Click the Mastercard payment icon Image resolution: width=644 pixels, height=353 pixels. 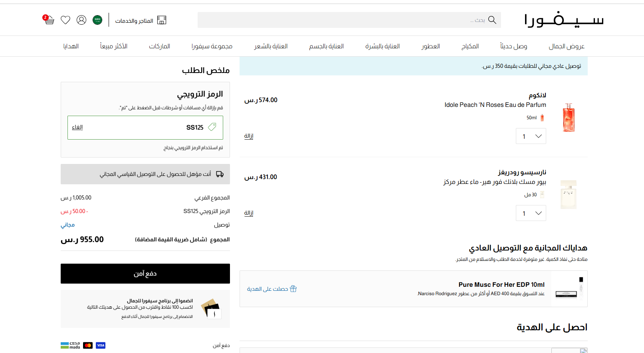[88, 345]
